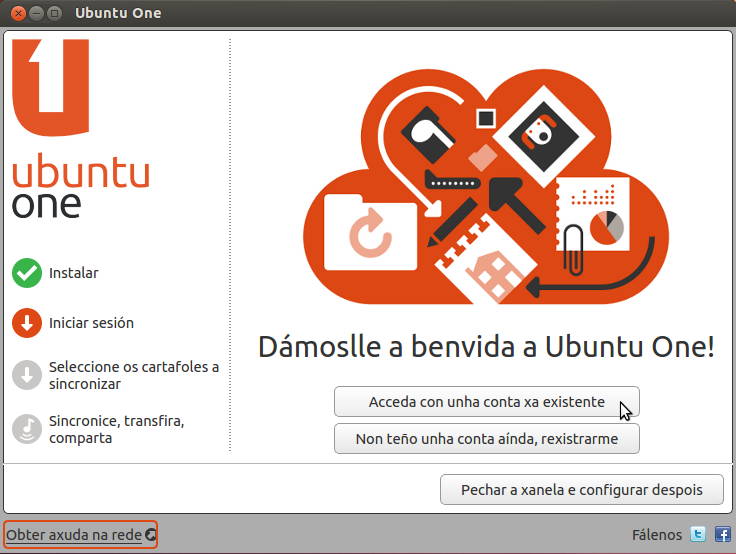Close the Ubuntu One window
The height and width of the screenshot is (554, 736).
click(18, 13)
